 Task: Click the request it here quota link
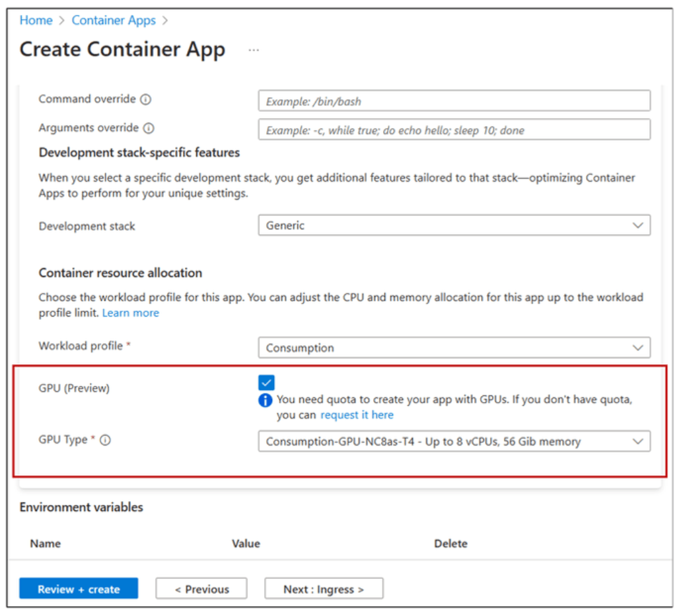click(357, 414)
